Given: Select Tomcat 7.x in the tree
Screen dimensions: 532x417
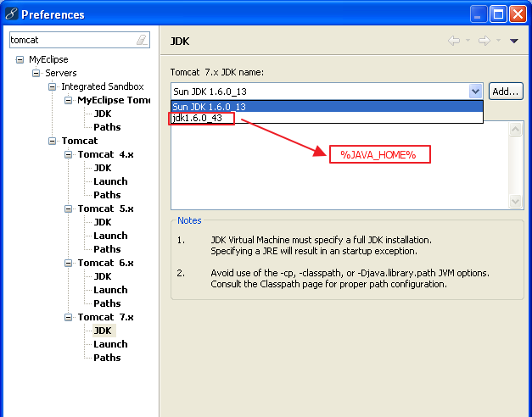Looking at the screenshot, I should pos(105,317).
